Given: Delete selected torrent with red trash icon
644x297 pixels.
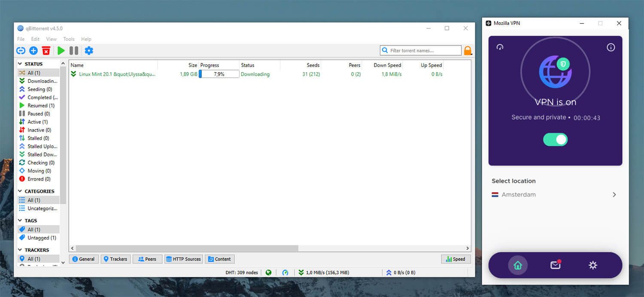Looking at the screenshot, I should [x=46, y=51].
